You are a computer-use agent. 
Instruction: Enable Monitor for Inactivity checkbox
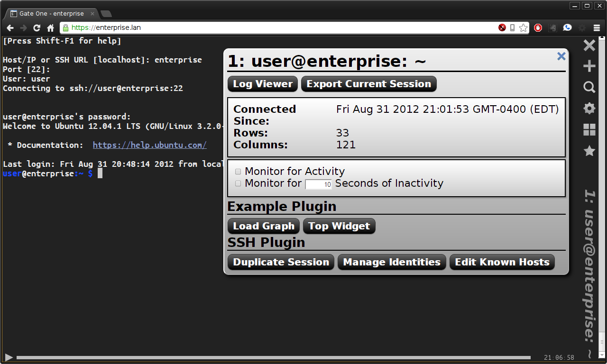[238, 183]
